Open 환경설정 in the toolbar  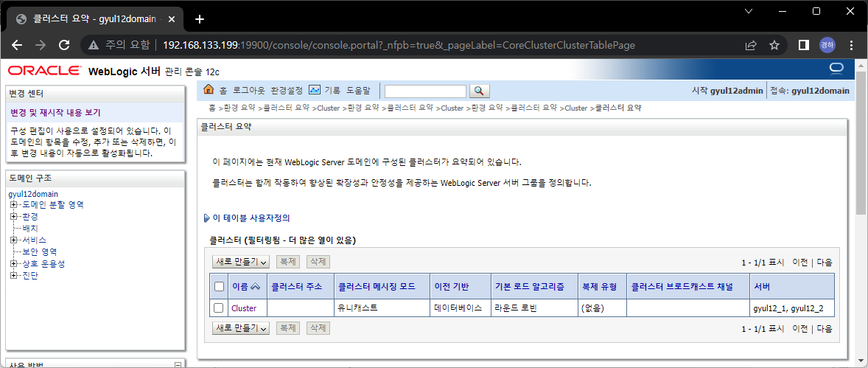(287, 90)
